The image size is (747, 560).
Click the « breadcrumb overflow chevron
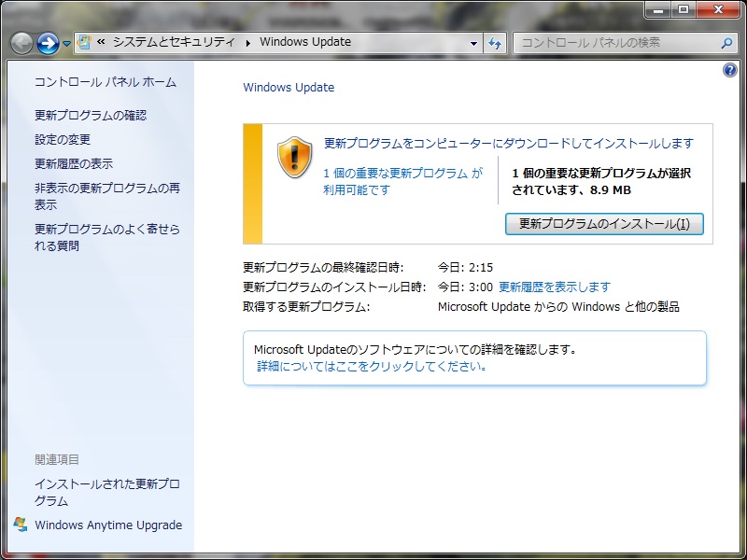click(101, 42)
